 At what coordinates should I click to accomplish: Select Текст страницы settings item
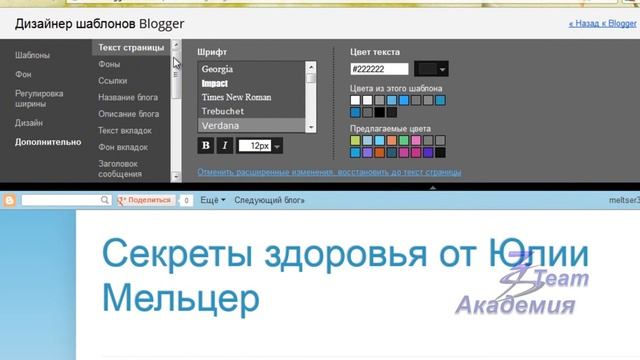click(131, 48)
